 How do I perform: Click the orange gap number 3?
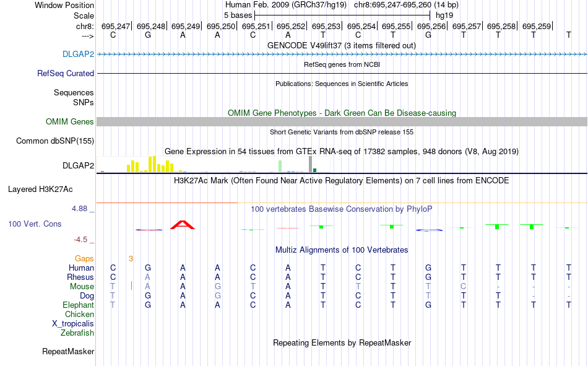click(131, 258)
